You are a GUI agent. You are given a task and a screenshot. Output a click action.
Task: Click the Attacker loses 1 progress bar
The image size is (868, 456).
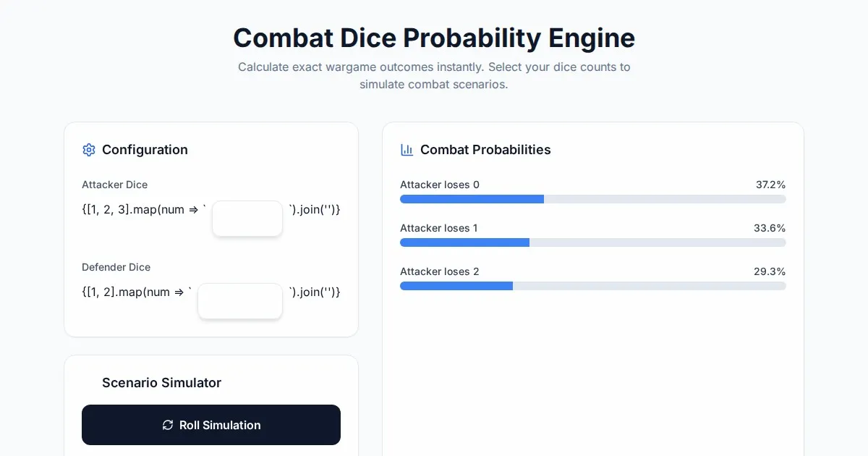592,242
